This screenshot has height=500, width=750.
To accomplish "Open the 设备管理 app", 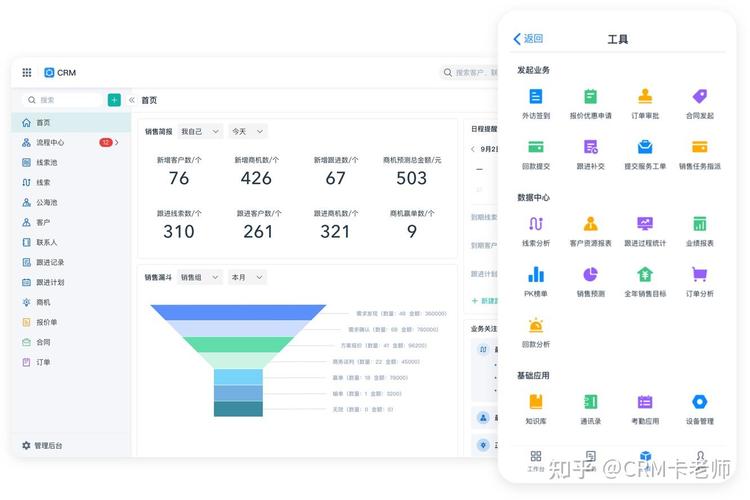I will 699,409.
